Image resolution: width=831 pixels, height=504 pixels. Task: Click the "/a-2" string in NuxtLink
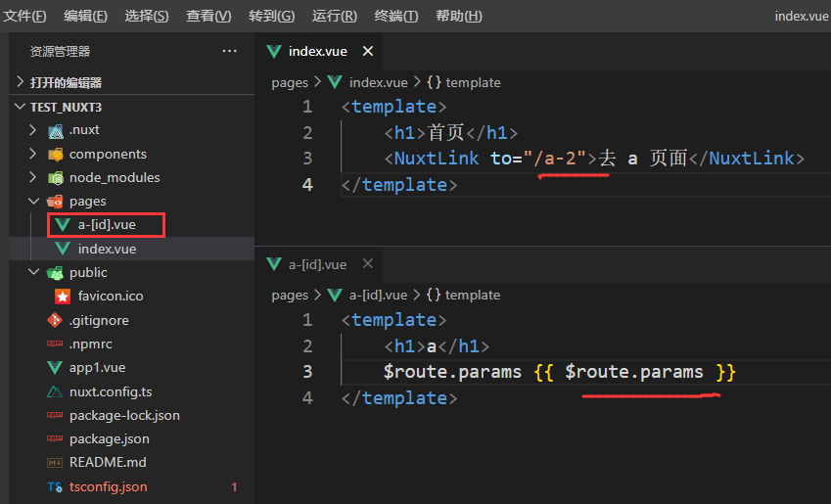[554, 158]
